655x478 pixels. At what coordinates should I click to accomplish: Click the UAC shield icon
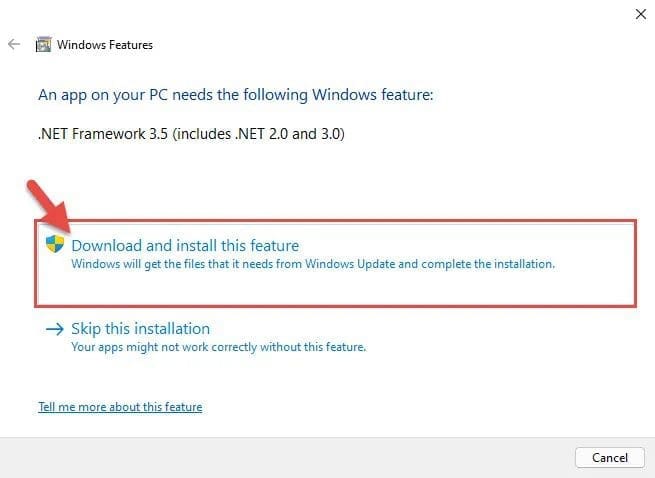pos(55,244)
